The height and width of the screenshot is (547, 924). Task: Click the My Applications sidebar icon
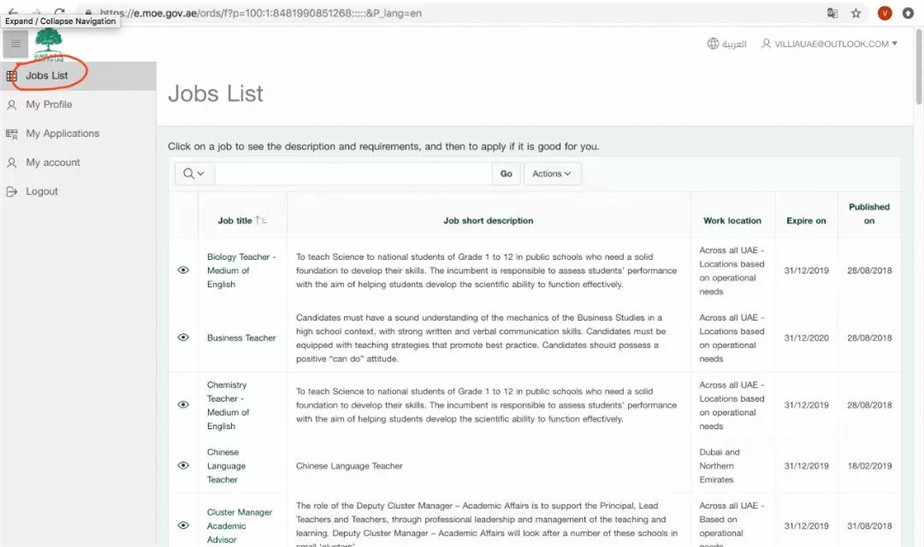[12, 133]
